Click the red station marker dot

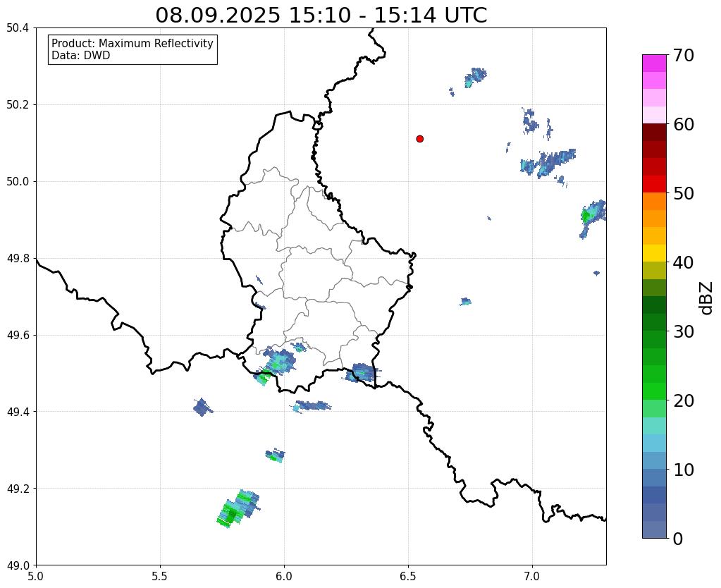[420, 138]
